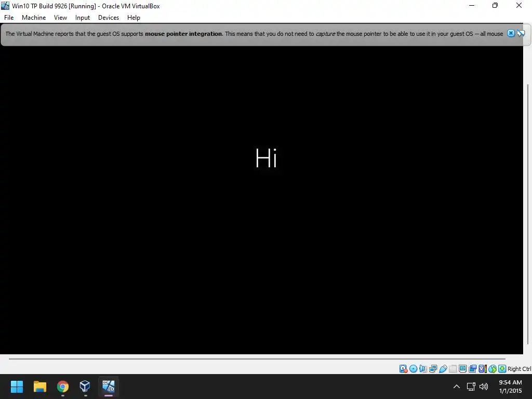Click the recording status icon
Image resolution: width=532 pixels, height=399 pixels.
(472, 369)
